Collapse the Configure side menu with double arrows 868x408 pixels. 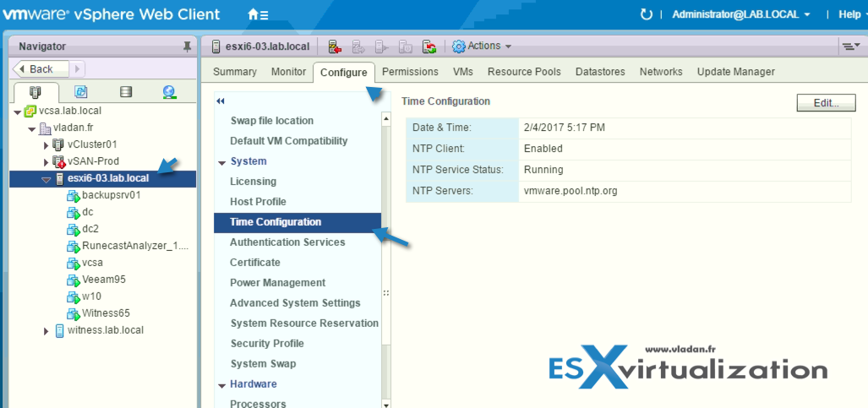coord(221,101)
